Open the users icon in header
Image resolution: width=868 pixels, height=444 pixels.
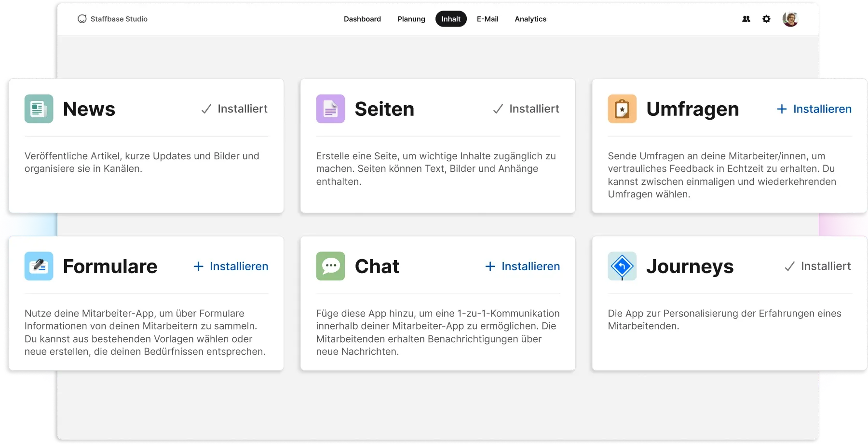746,19
